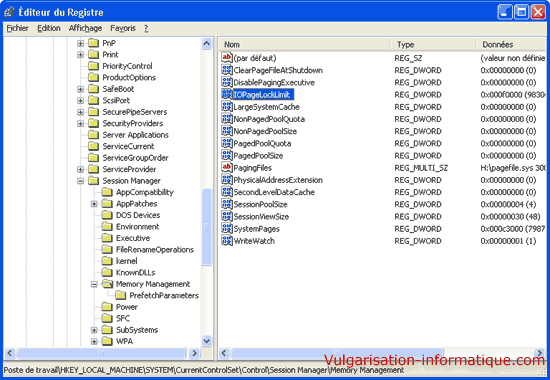Select the PagedPoolSize value
The height and width of the screenshot is (380, 550).
point(258,155)
